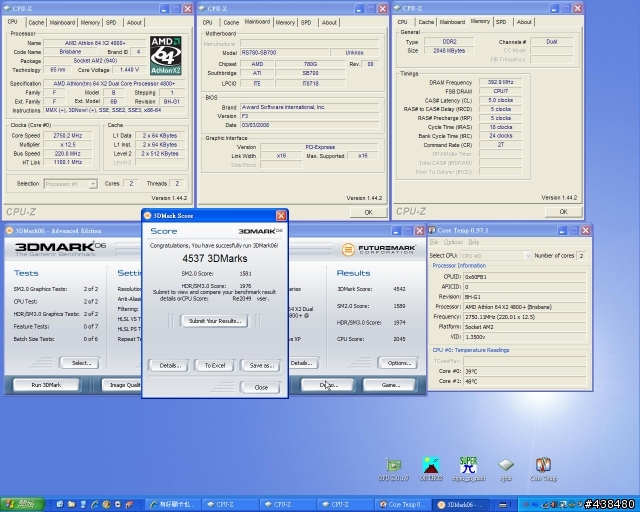Click the Demo... button in 3DMark06
The height and width of the screenshot is (512, 640).
328,385
